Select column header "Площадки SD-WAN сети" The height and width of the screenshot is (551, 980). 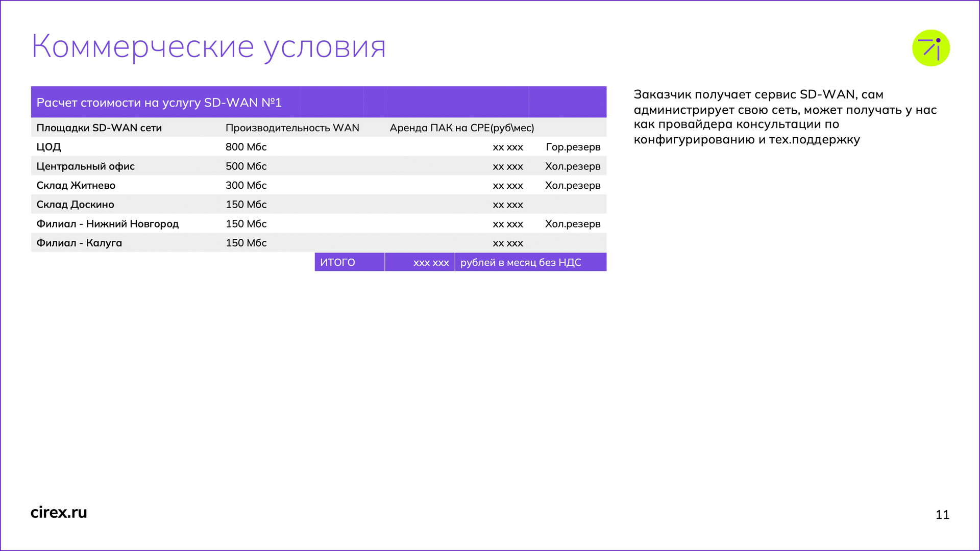[x=99, y=128]
